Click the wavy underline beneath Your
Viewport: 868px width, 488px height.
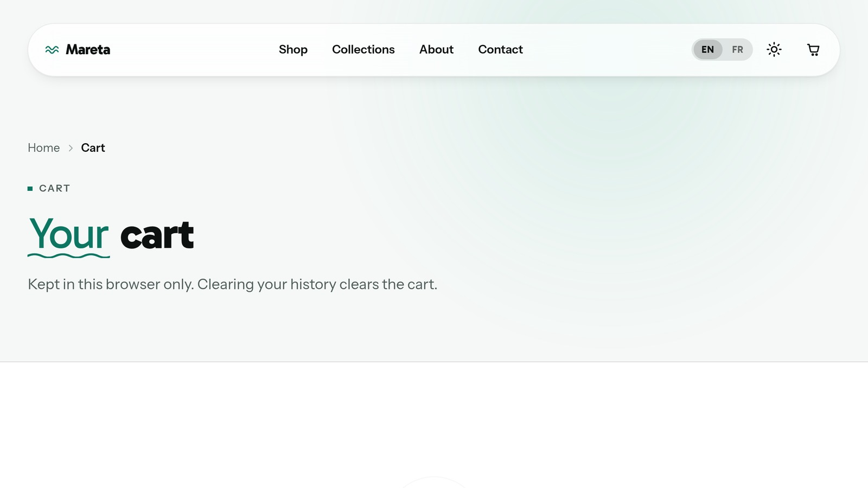point(69,255)
